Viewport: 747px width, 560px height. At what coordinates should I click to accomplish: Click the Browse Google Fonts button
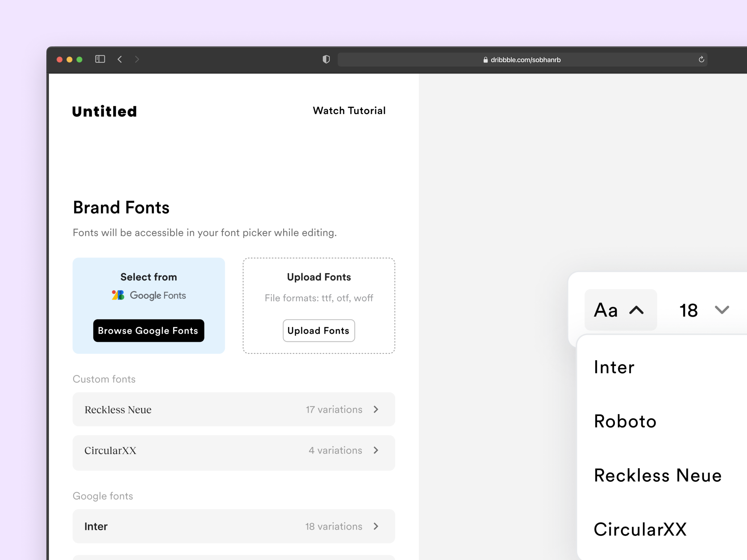149,331
